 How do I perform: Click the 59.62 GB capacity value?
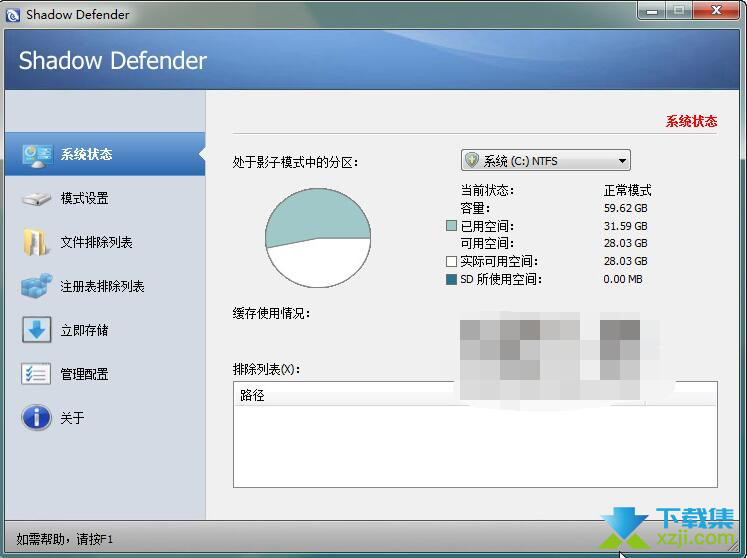[x=626, y=208]
